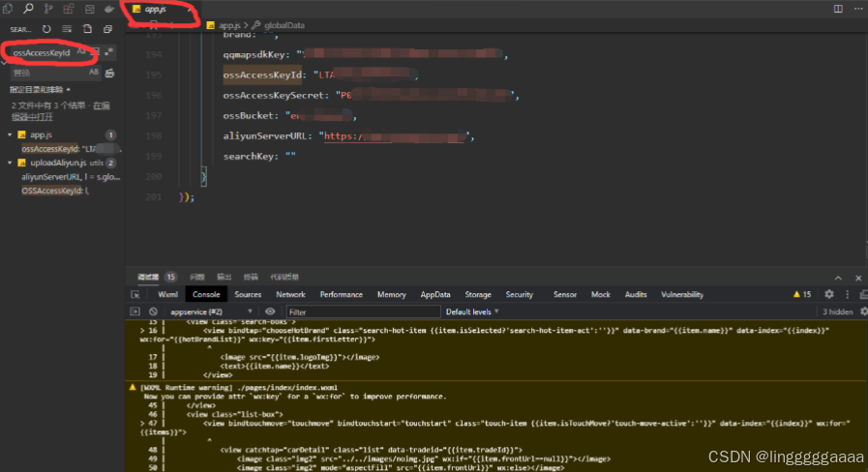Switch to the Storage tab
Screen dimensions: 868x472
click(478, 294)
